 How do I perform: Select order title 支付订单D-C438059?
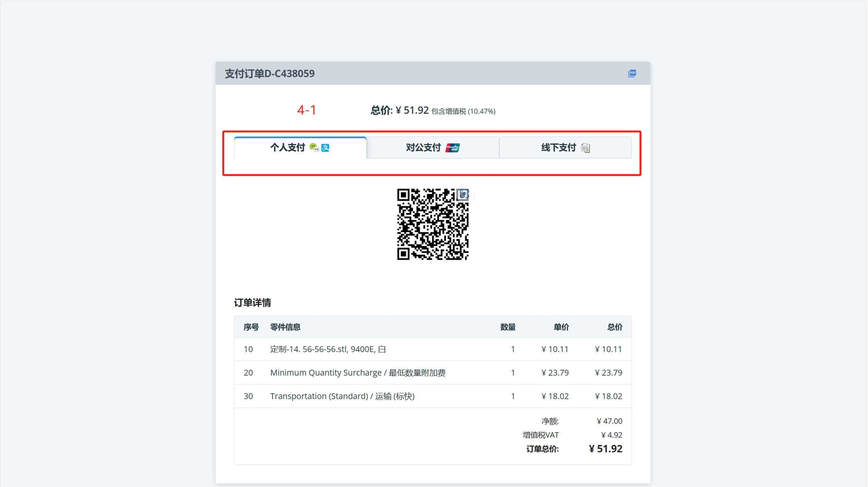tap(270, 74)
